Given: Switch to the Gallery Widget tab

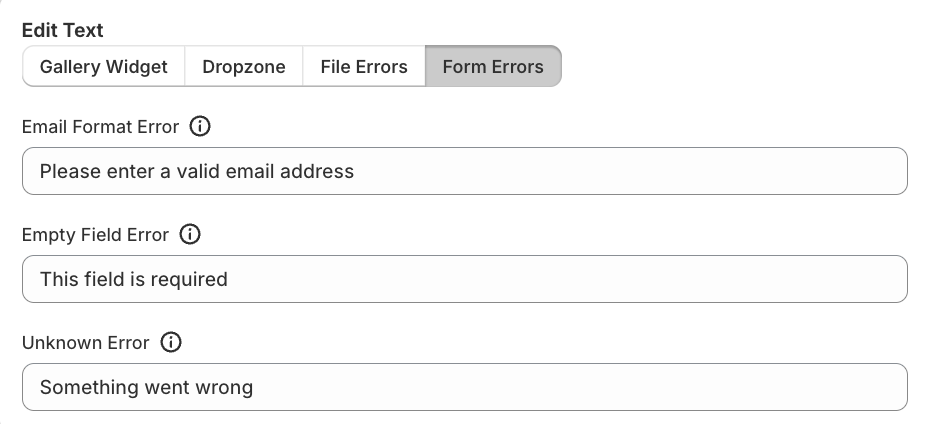Looking at the screenshot, I should click(103, 67).
